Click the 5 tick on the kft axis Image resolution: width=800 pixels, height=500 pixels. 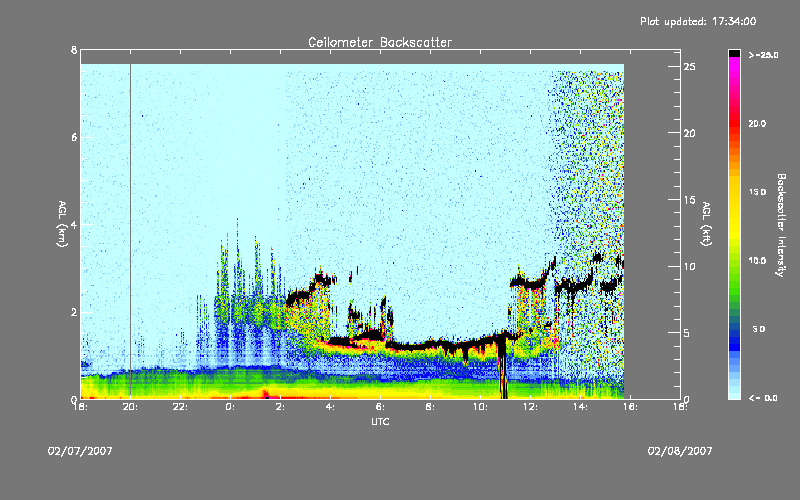click(x=687, y=333)
